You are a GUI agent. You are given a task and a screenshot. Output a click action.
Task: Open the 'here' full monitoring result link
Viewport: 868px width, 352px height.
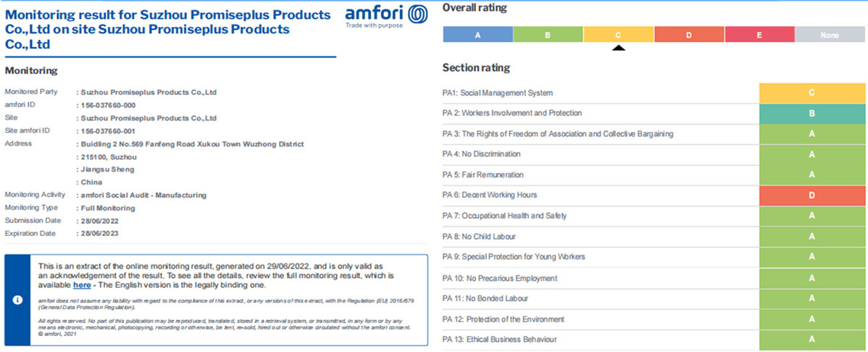click(82, 285)
